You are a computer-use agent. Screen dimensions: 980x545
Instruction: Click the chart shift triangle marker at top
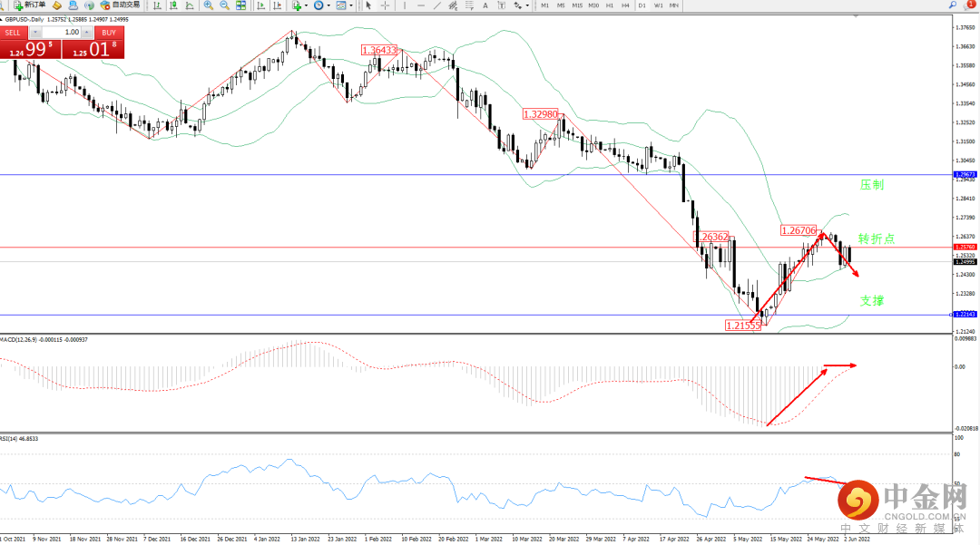856,16
